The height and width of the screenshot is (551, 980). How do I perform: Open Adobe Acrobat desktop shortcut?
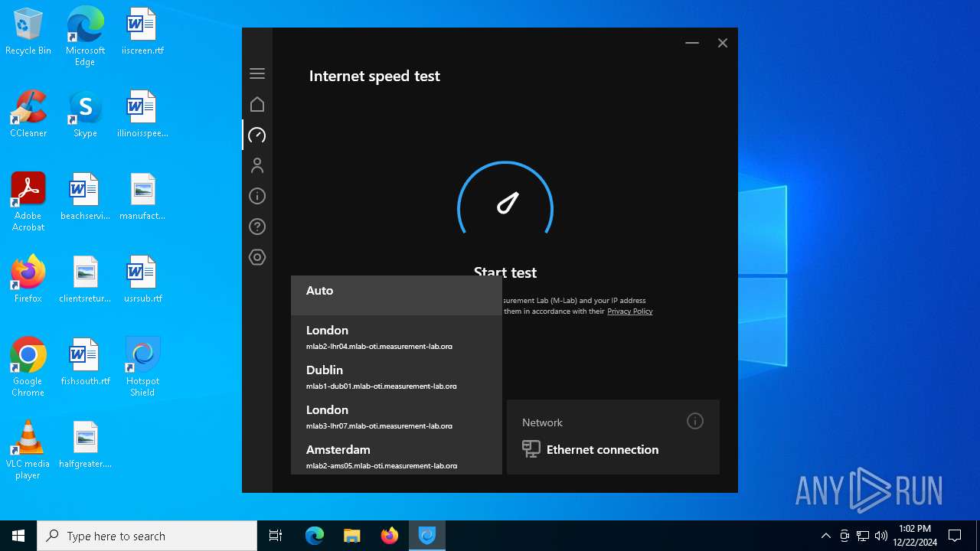click(x=28, y=202)
